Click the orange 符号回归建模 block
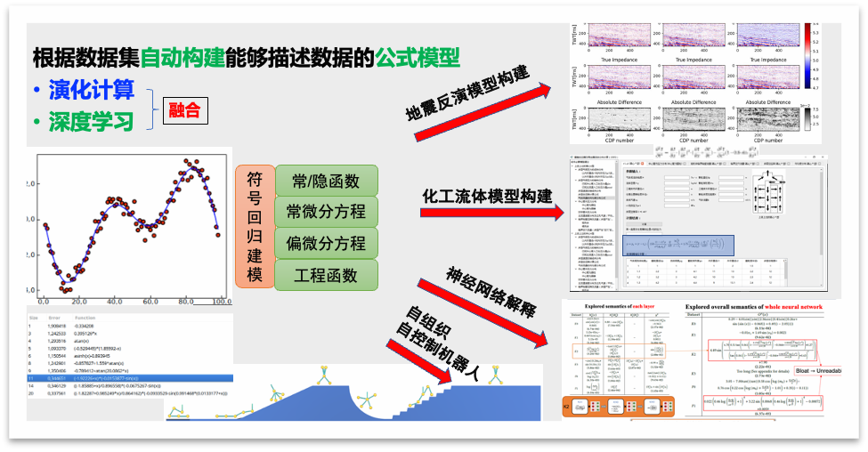The height and width of the screenshot is (452, 868). tap(254, 227)
